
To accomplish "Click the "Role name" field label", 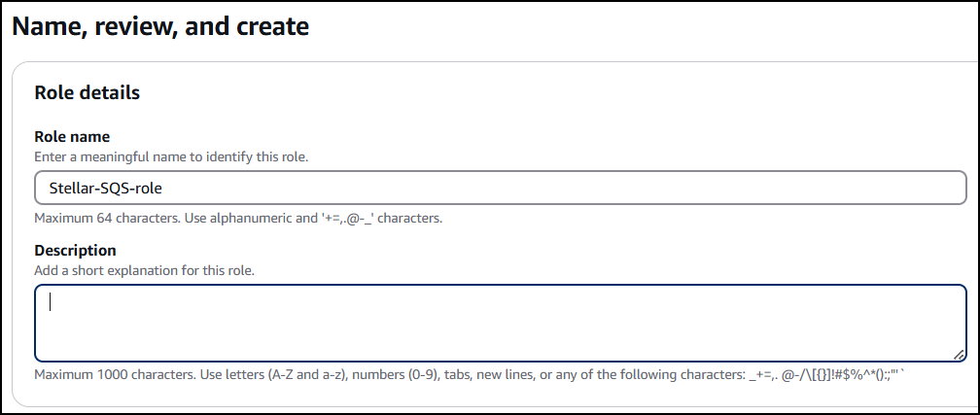I will tap(72, 137).
